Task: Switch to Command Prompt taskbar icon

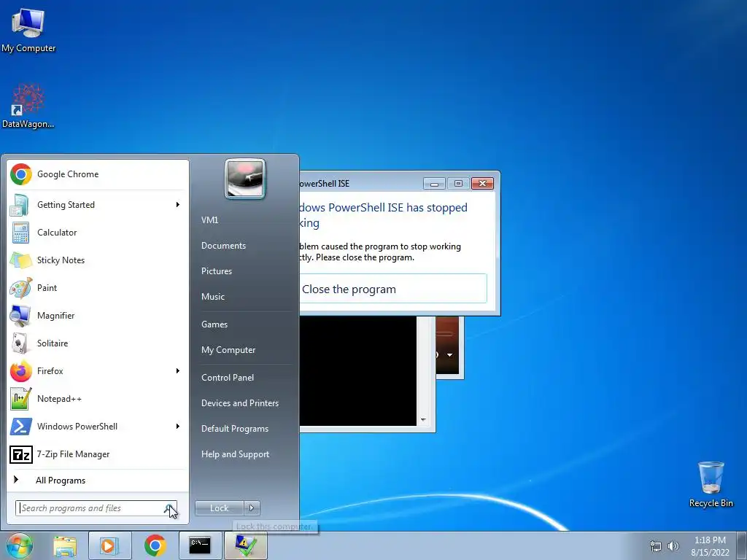Action: click(200, 545)
